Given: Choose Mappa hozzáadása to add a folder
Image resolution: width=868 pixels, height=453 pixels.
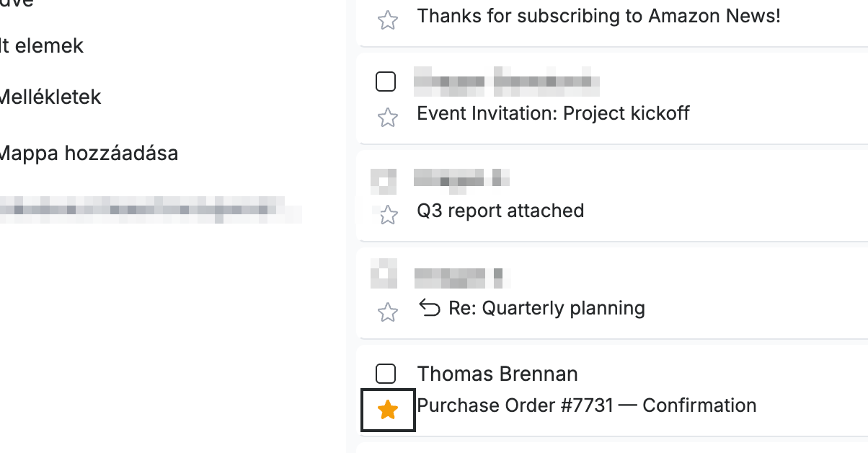Looking at the screenshot, I should 89,154.
